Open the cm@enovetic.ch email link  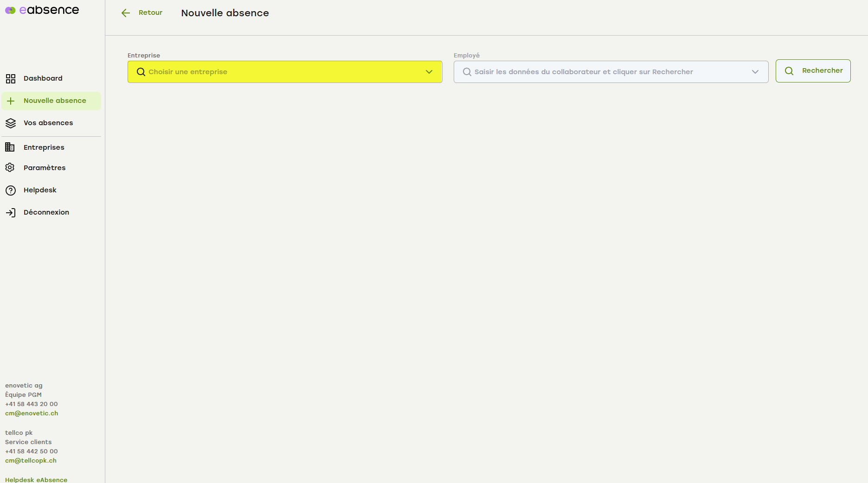click(32, 413)
